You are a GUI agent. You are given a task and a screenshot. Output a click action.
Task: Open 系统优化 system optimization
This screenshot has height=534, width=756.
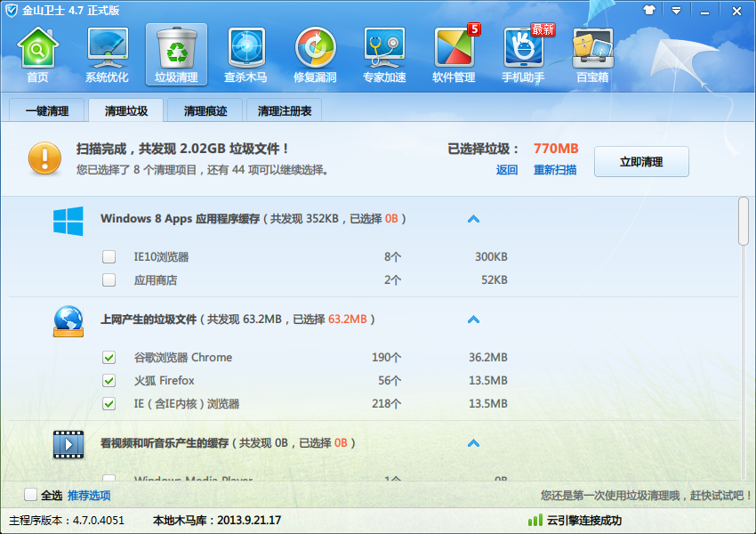point(107,54)
